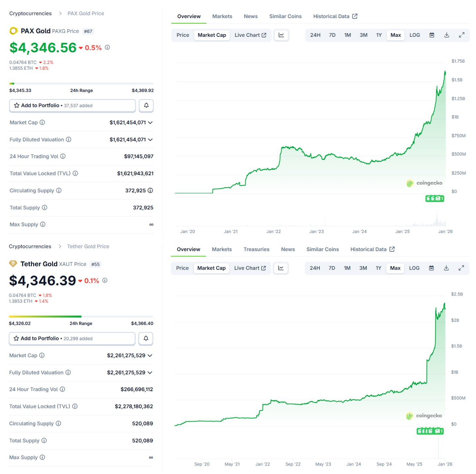Click the price alert bell for PAX Gold
Screen dimensions: 476x474
146,105
